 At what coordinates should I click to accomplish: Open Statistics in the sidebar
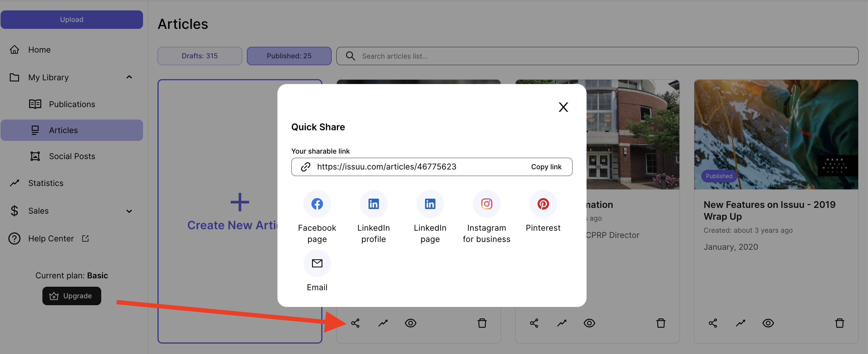46,183
